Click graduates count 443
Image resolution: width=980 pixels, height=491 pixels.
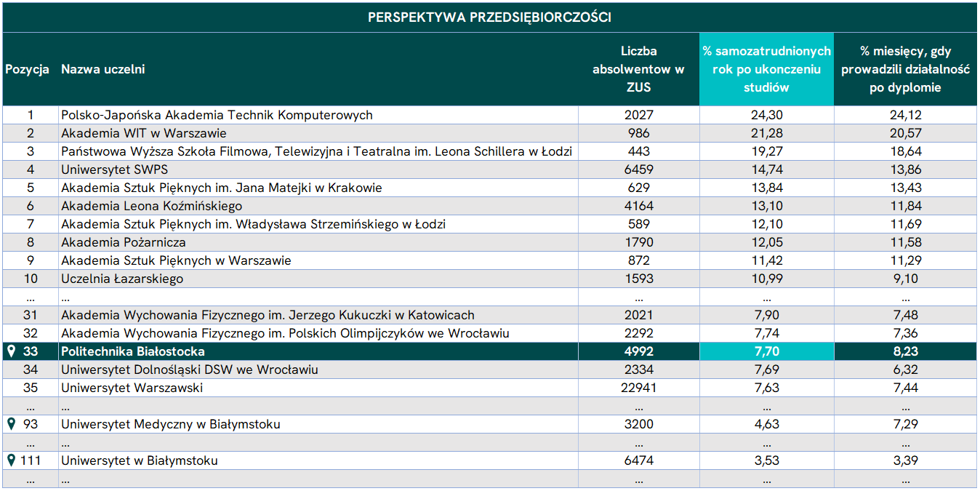[638, 151]
